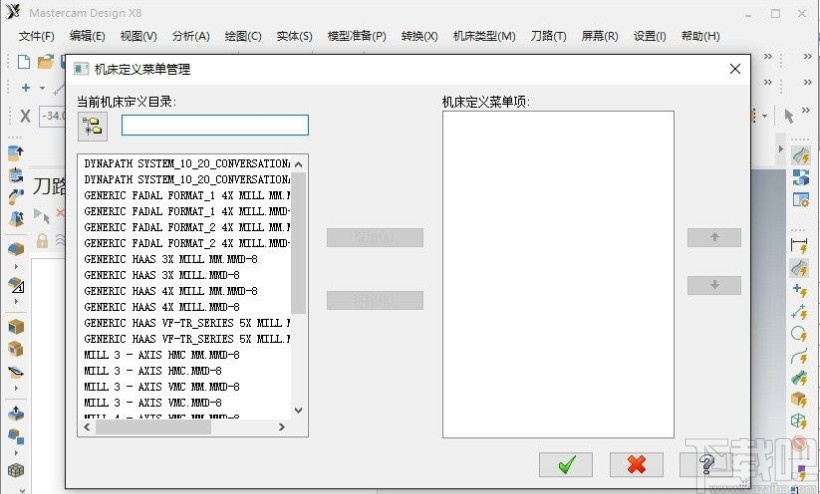Select MILL 3 - AXIS HMC MM.MMD-8 entry
The image size is (820, 494).
point(162,355)
